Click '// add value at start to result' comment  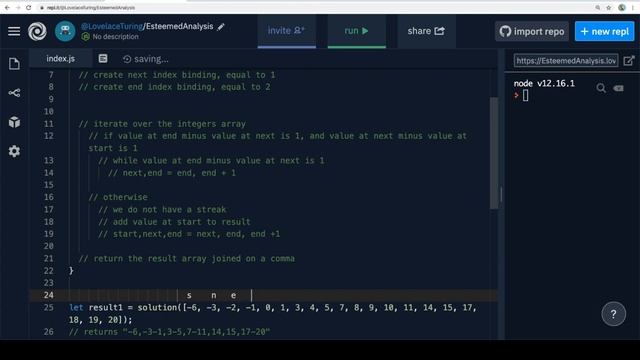174,222
